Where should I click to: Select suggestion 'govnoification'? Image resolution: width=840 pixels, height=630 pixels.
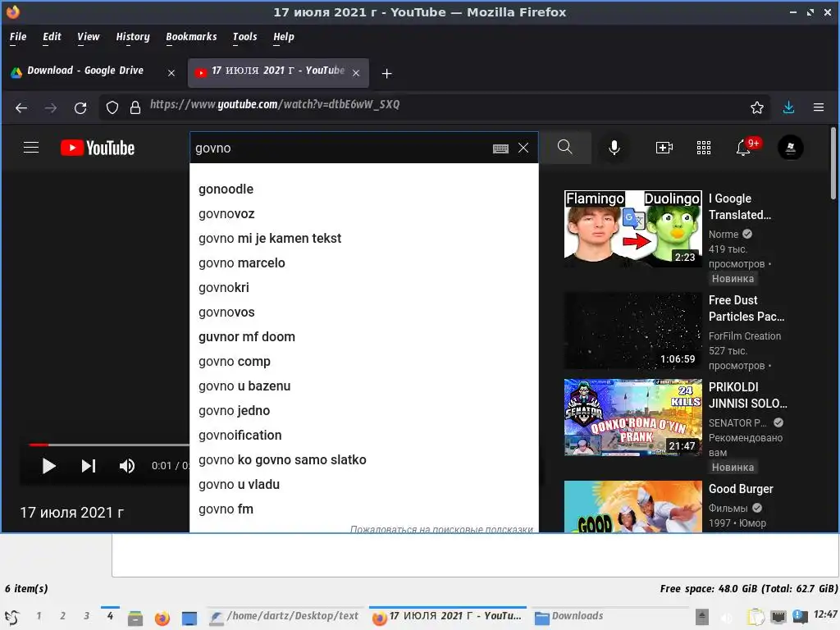pyautogui.click(x=363, y=436)
